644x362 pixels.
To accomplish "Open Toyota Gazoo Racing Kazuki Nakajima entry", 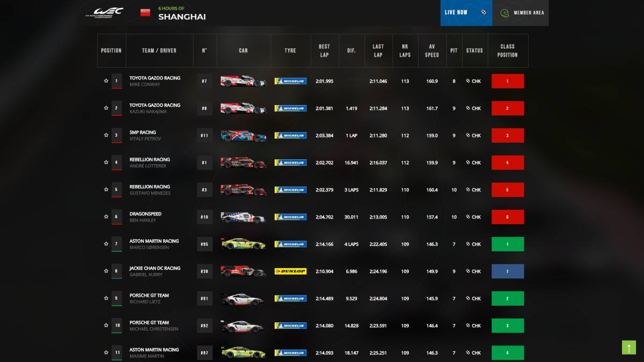I will click(x=155, y=108).
